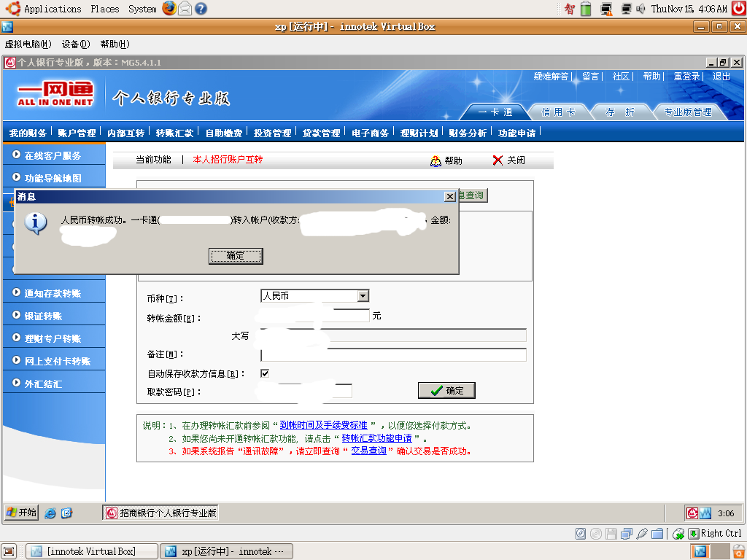This screenshot has width=747, height=560.
Task: Open the 设备(D) VirtualBox menu
Action: coord(76,44)
